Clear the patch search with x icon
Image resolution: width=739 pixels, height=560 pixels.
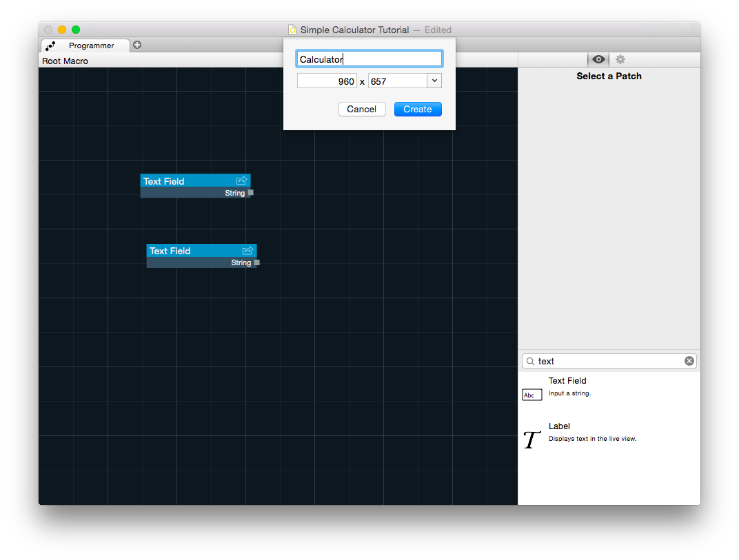689,361
